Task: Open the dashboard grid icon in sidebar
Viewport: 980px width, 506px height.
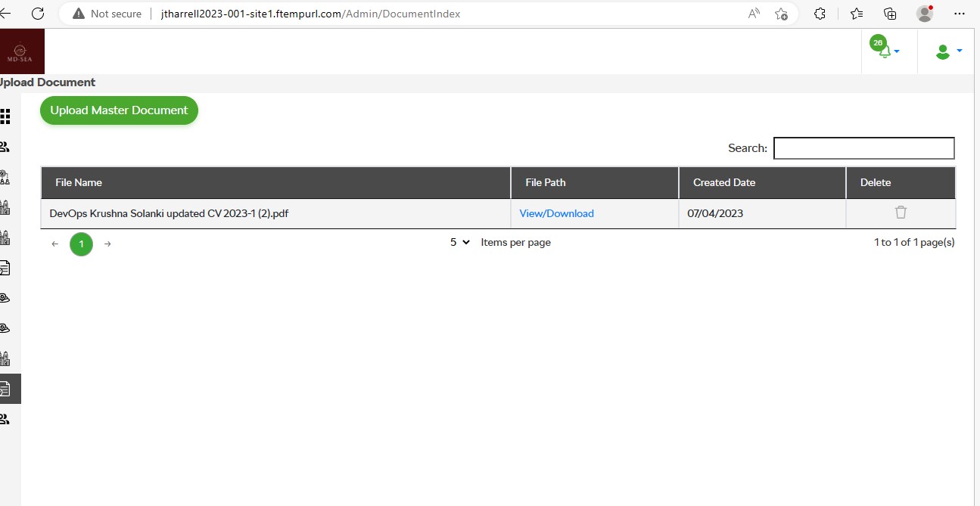Action: [5, 116]
